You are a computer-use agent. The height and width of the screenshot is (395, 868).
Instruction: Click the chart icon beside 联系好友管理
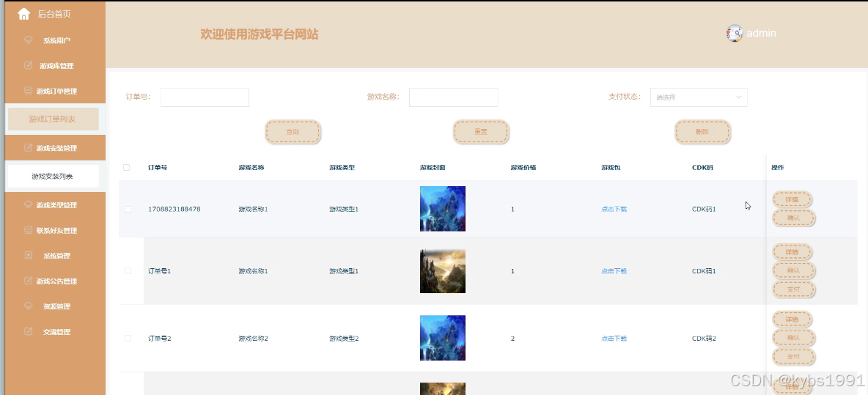click(x=29, y=230)
